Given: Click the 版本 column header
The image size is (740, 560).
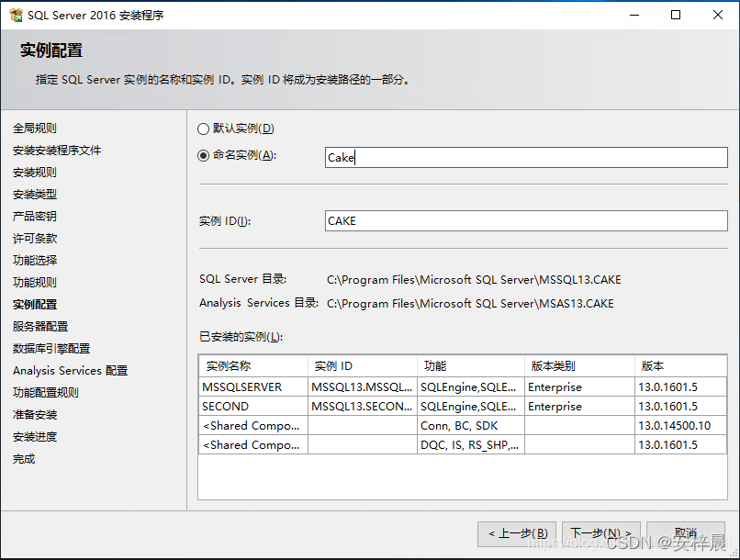Looking at the screenshot, I should 680,365.
